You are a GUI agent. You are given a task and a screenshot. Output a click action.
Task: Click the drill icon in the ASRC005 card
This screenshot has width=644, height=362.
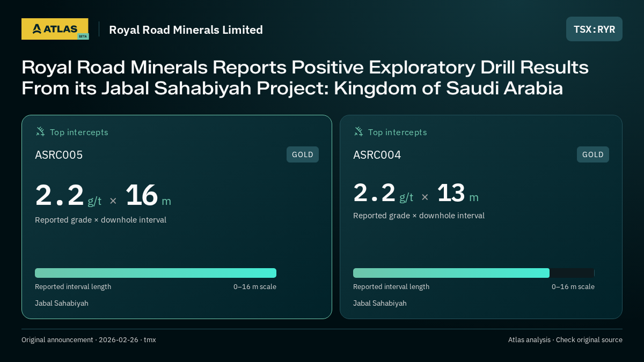(x=40, y=131)
